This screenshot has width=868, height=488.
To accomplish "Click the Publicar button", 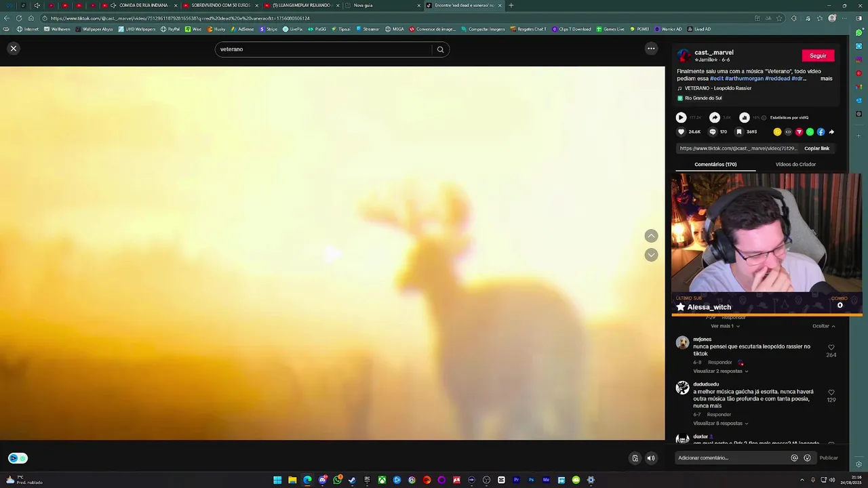I will click(829, 458).
